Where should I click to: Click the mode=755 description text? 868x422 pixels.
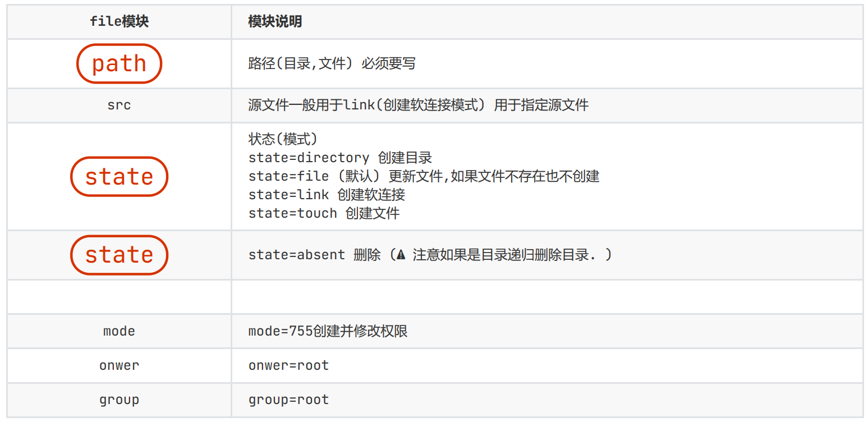tap(328, 331)
